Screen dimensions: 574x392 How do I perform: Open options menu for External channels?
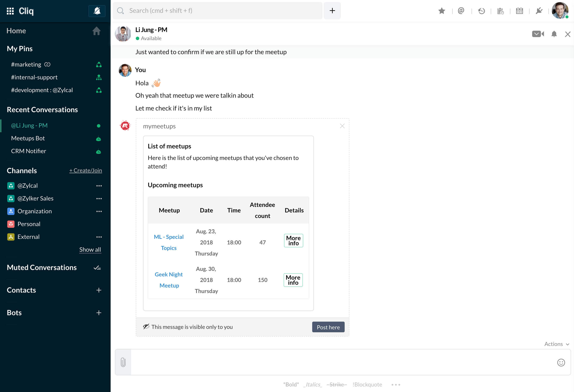(x=99, y=237)
